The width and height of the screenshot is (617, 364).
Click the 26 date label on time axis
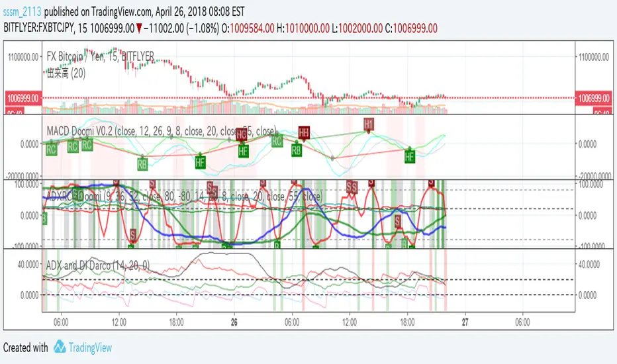click(x=234, y=322)
